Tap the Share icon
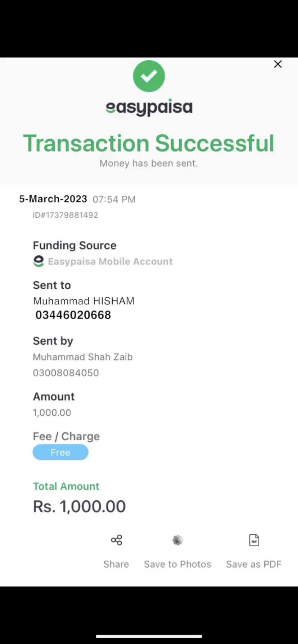Screen dimensions: 298x644 coord(116,540)
